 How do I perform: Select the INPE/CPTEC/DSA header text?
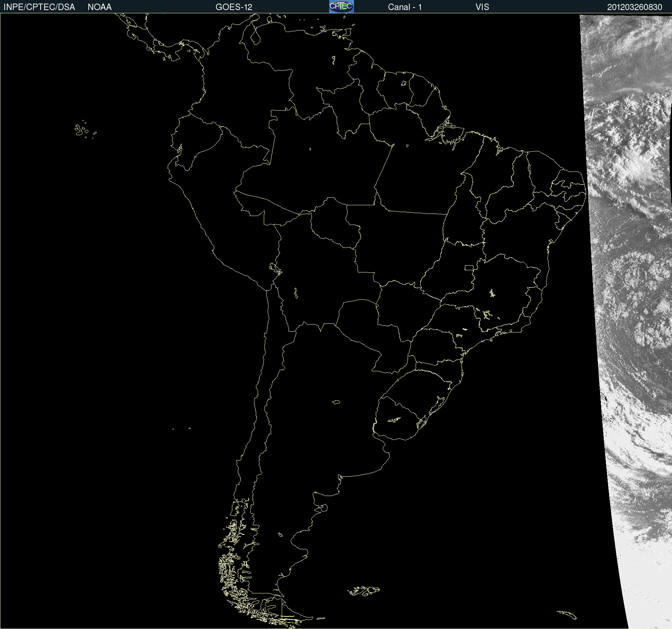coord(39,7)
